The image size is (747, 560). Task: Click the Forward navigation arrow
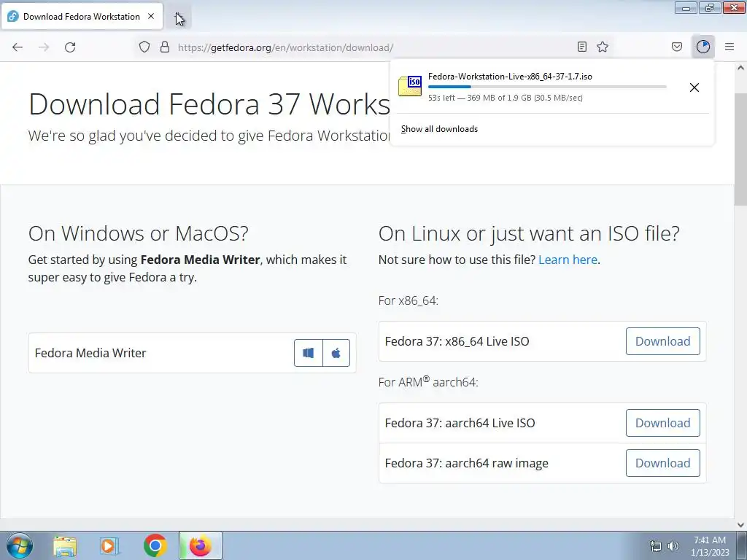tap(44, 47)
